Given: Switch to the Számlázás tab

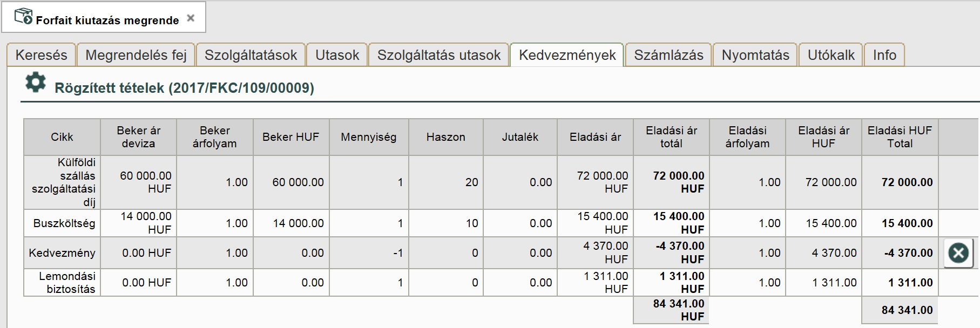Looking at the screenshot, I should click(668, 55).
